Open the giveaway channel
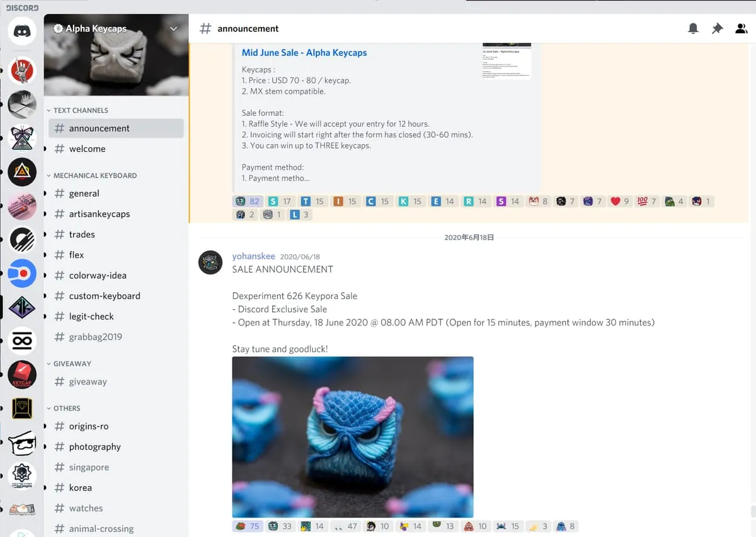The width and height of the screenshot is (756, 537). click(116, 382)
